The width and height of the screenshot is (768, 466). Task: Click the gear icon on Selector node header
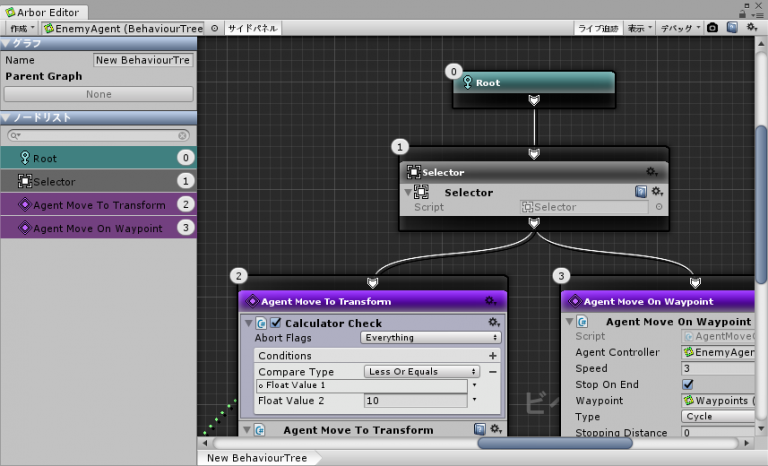click(x=651, y=172)
